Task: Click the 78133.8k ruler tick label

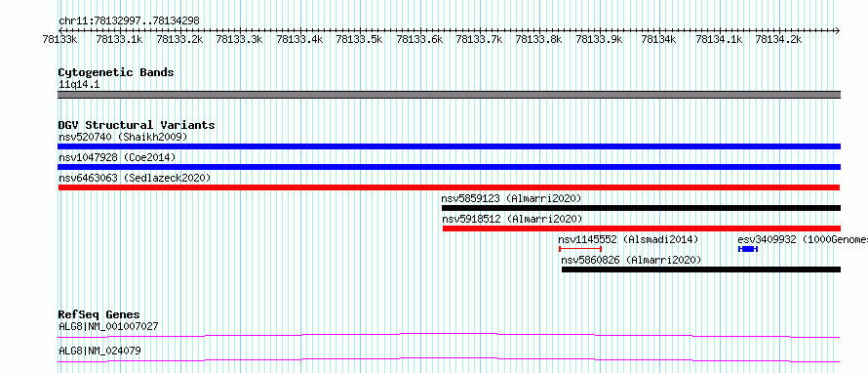Action: tap(539, 39)
